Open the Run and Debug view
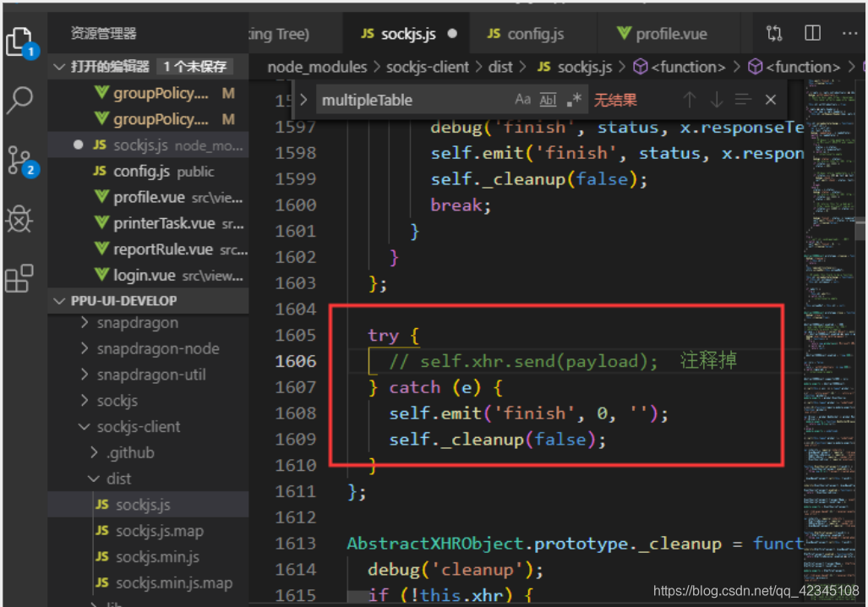The width and height of the screenshot is (868, 607). 21,219
